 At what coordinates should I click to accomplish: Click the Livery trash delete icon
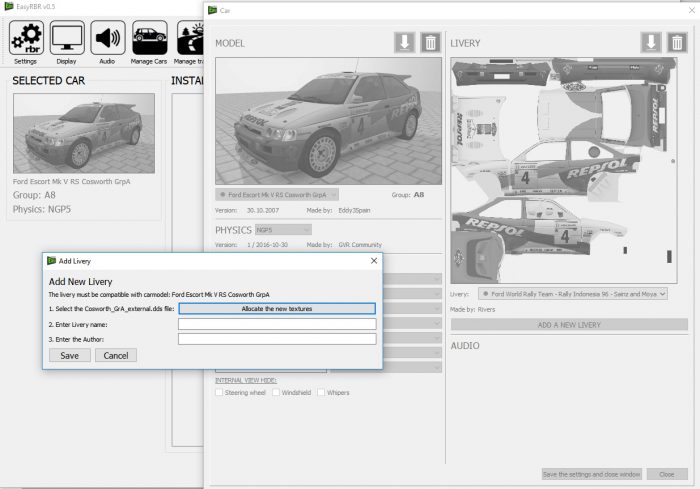pyautogui.click(x=677, y=42)
